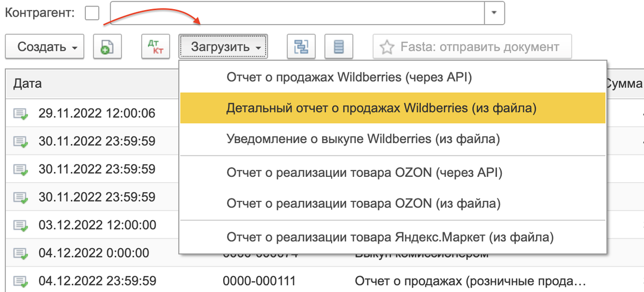Viewport: 644px width, 292px height.
Task: Collapse the Загрузить dropdown menu button
Action: click(x=223, y=47)
